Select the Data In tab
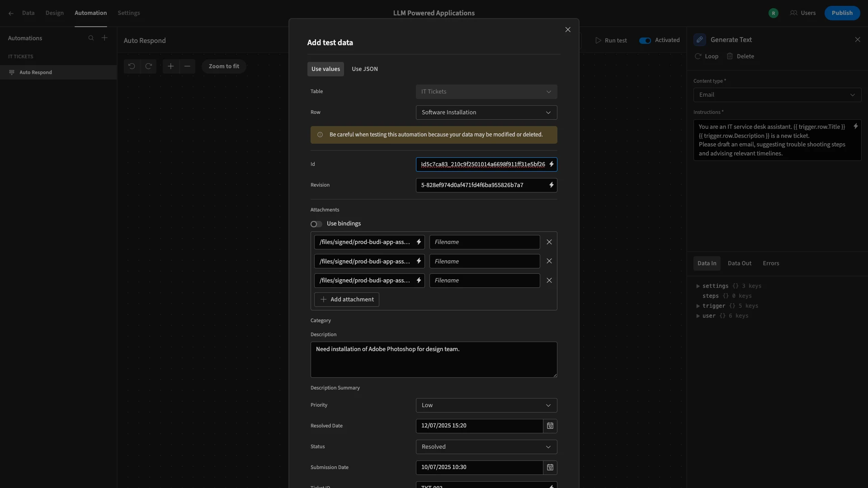 click(x=707, y=263)
